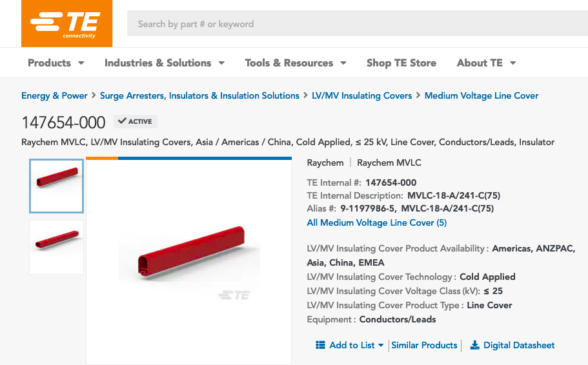Image resolution: width=588 pixels, height=365 pixels.
Task: Expand the Products menu arrow
Action: [81, 63]
